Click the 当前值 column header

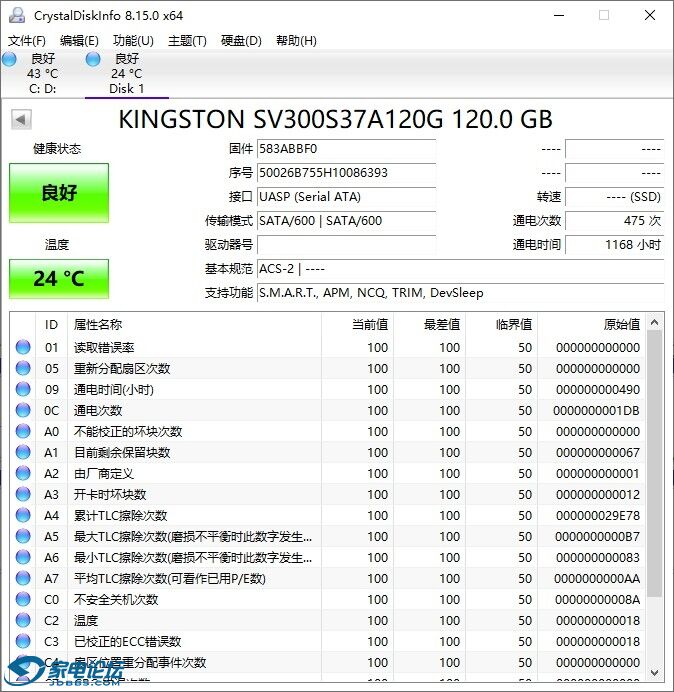[358, 325]
